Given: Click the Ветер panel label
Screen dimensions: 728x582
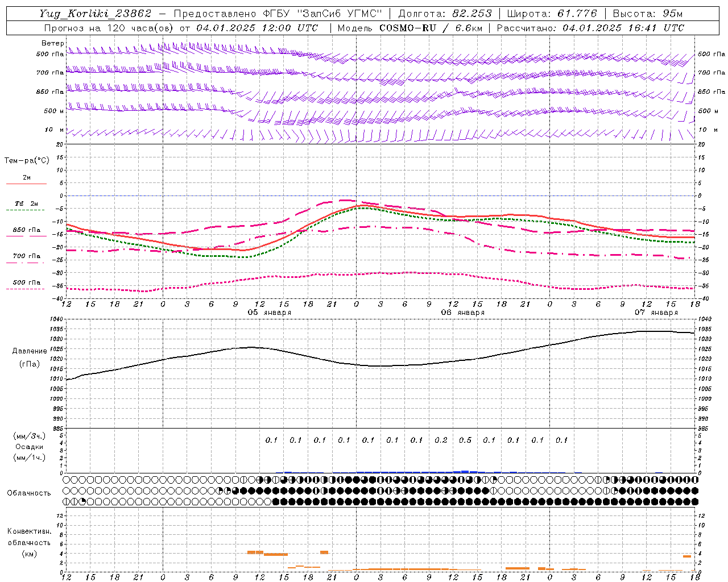Looking at the screenshot, I should point(52,43).
